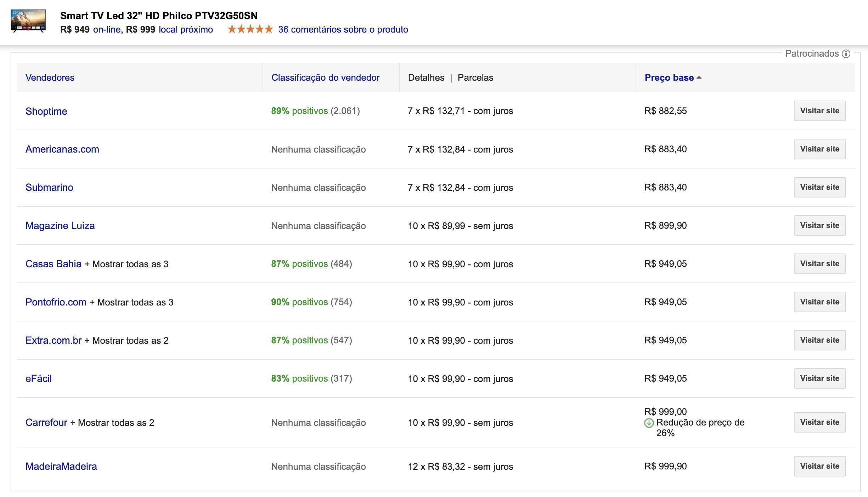
Task: Open the Shoptime seller link
Action: click(x=46, y=111)
